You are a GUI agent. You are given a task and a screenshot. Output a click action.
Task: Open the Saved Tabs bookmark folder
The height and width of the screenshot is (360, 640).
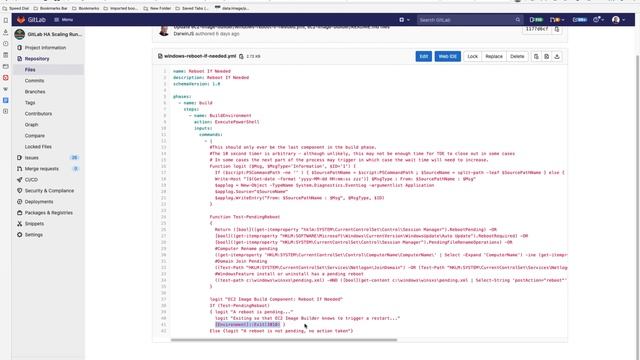click(x=192, y=8)
